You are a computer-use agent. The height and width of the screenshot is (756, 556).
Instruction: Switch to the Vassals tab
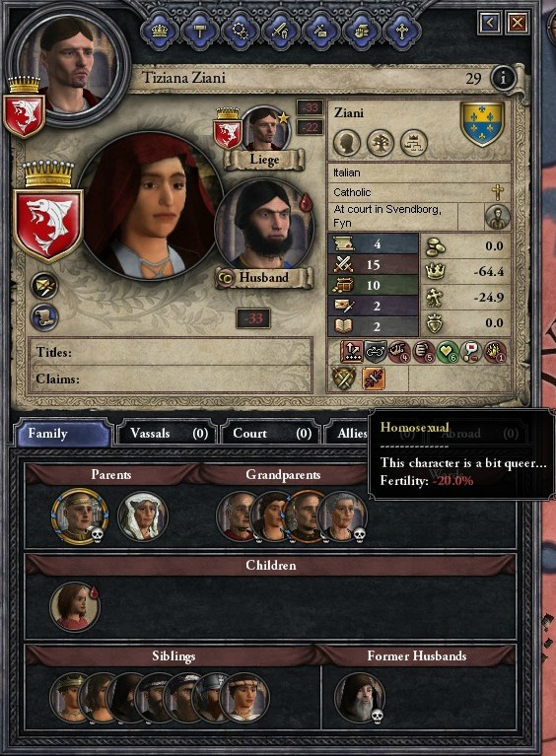coord(168,433)
